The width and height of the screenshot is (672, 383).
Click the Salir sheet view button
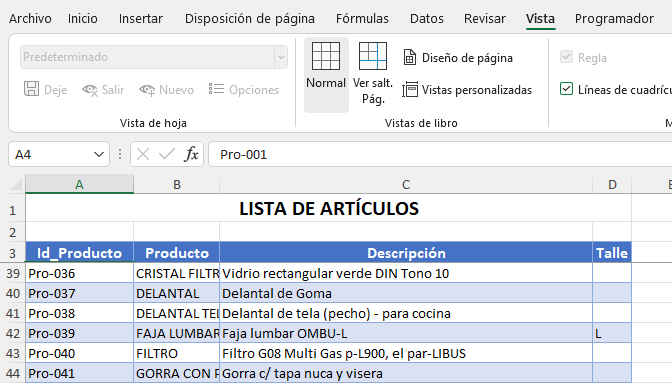click(x=103, y=90)
